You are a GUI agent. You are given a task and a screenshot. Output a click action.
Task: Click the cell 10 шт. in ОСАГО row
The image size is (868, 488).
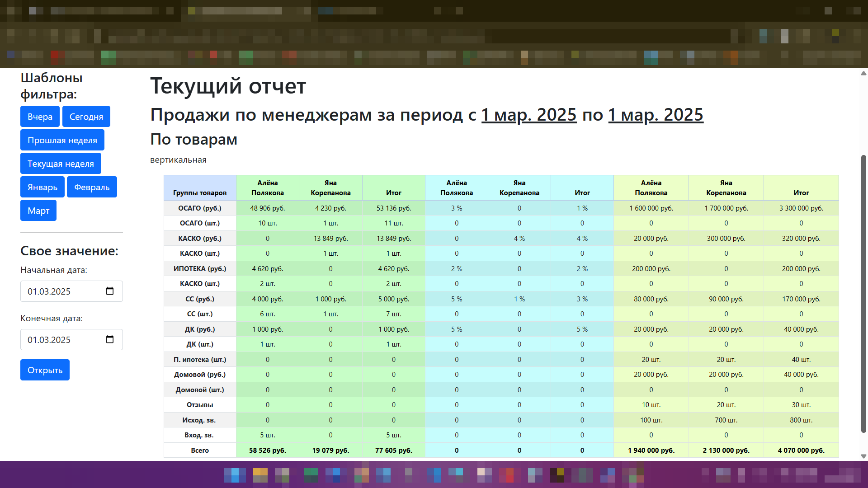click(268, 223)
